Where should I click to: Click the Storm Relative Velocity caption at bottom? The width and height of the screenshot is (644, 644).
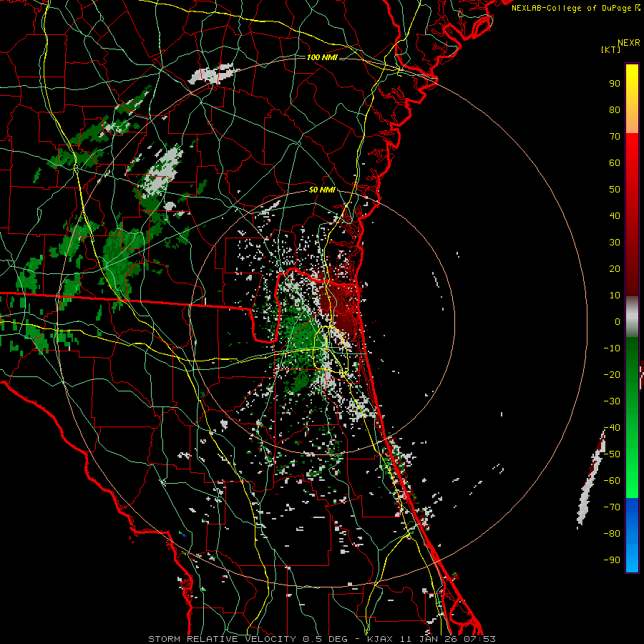(322, 639)
